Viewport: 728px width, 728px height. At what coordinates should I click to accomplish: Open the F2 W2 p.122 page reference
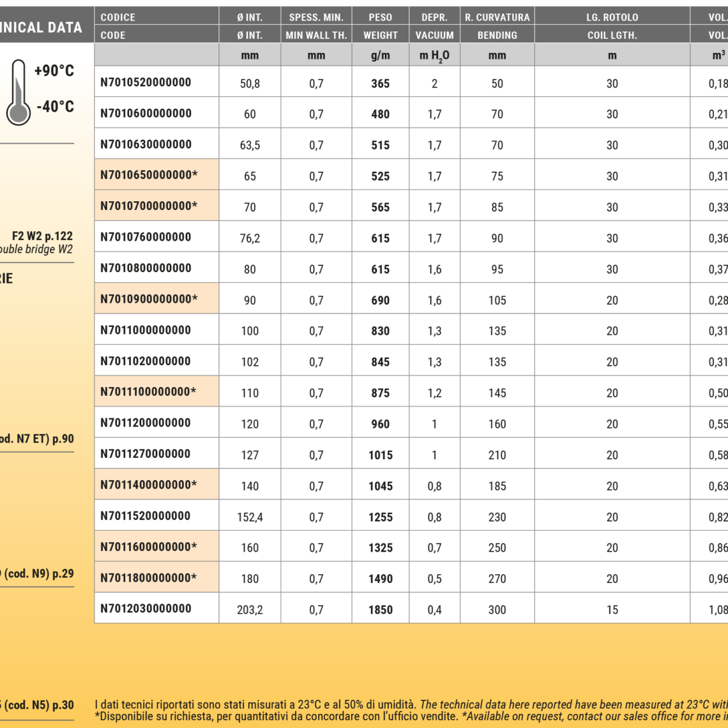[x=42, y=236]
